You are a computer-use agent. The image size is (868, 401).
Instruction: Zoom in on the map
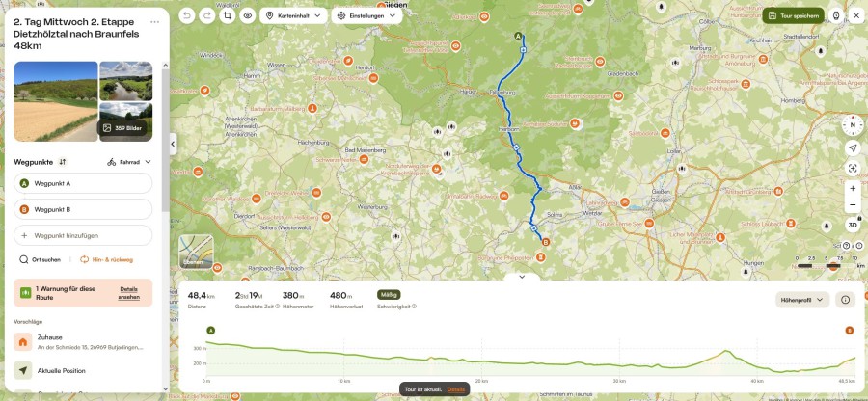(x=853, y=189)
